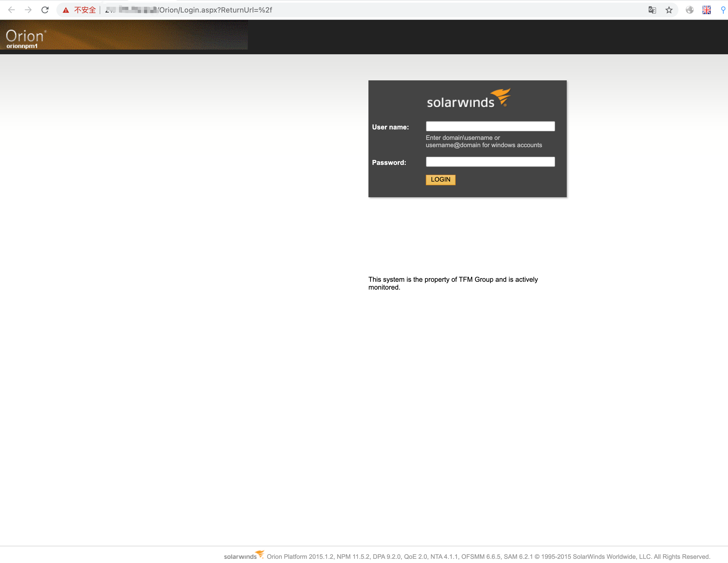Click the TFM Group property notice text
Image resolution: width=728 pixels, height=563 pixels.
coord(453,283)
